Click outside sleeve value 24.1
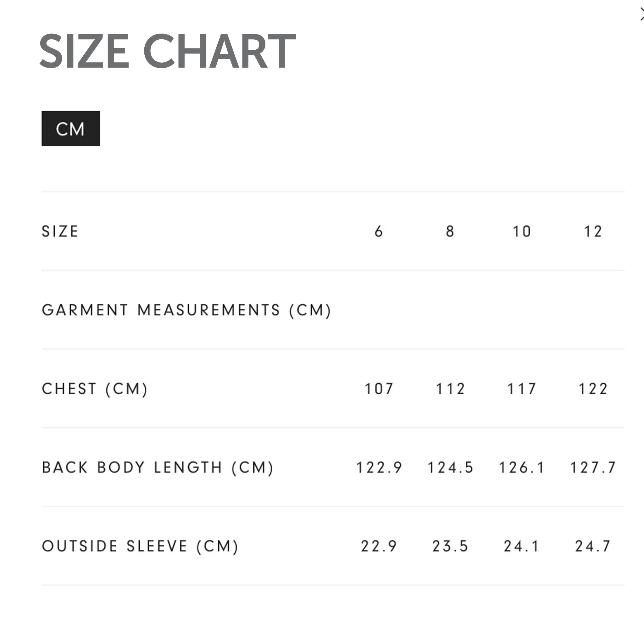 522,546
